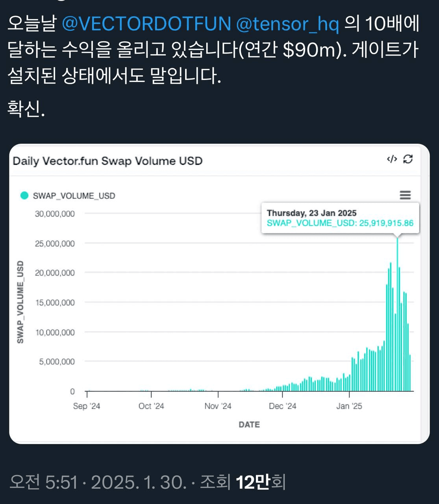Click the embed code icon on chart

pos(392,159)
